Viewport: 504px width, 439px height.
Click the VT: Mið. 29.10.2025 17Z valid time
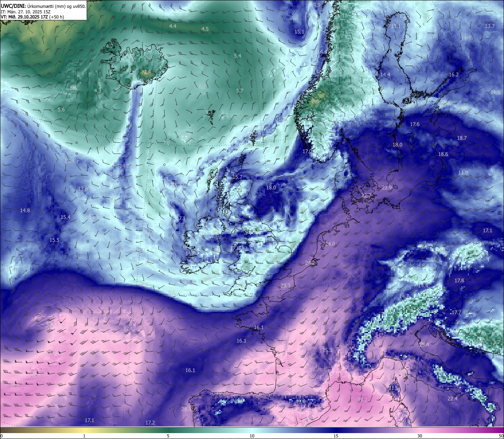(32, 17)
